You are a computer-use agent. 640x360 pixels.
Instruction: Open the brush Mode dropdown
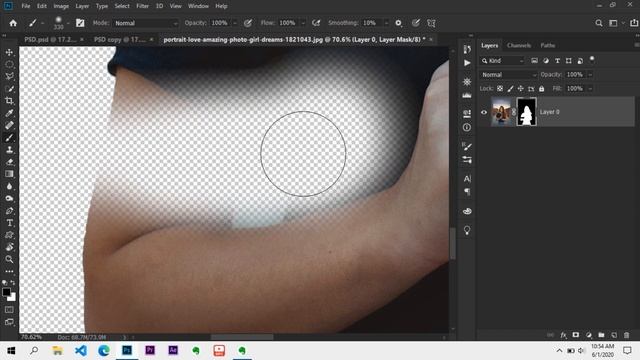pos(146,23)
